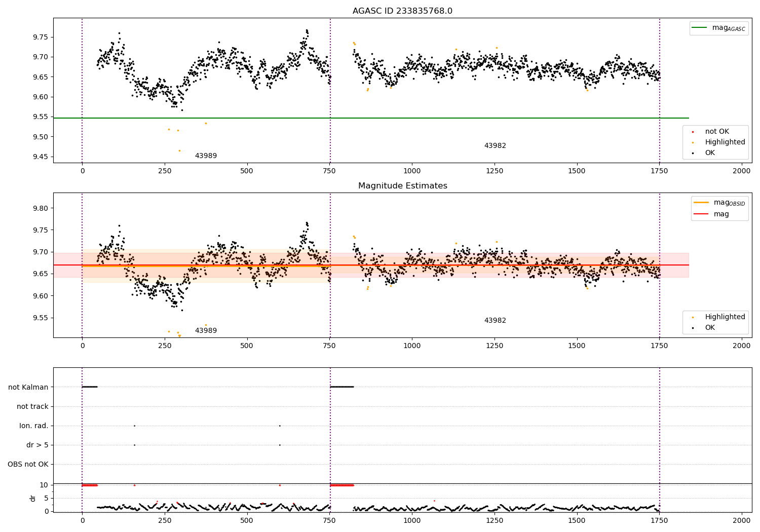Click the 43989 annotation in Magnitude Estimates plot
Viewport: 760px width, 532px height.
pos(206,331)
